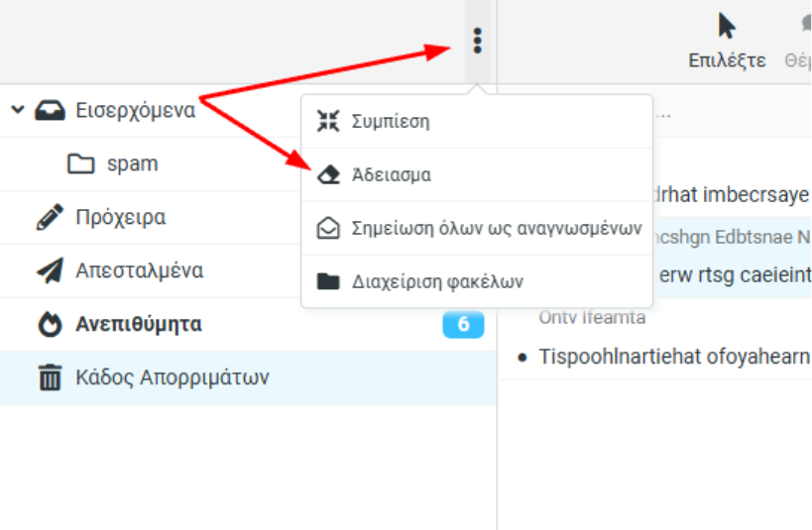
Task: Open the three-dot folder actions menu
Action: tap(478, 41)
